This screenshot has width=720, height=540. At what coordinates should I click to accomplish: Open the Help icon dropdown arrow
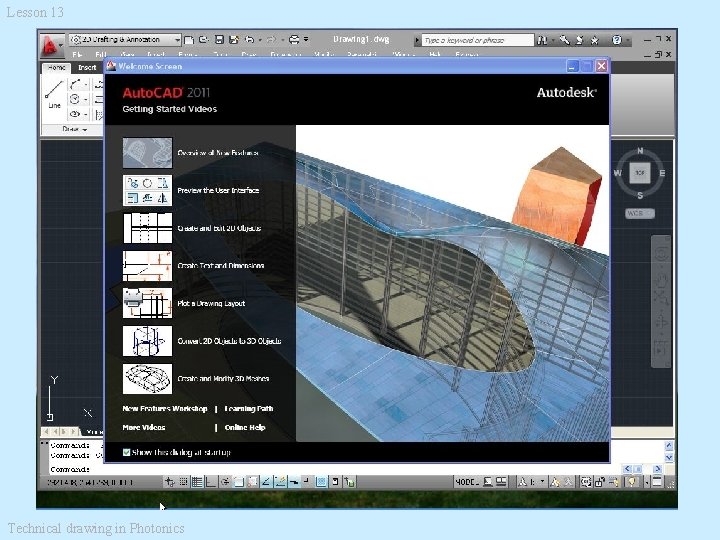pos(627,41)
